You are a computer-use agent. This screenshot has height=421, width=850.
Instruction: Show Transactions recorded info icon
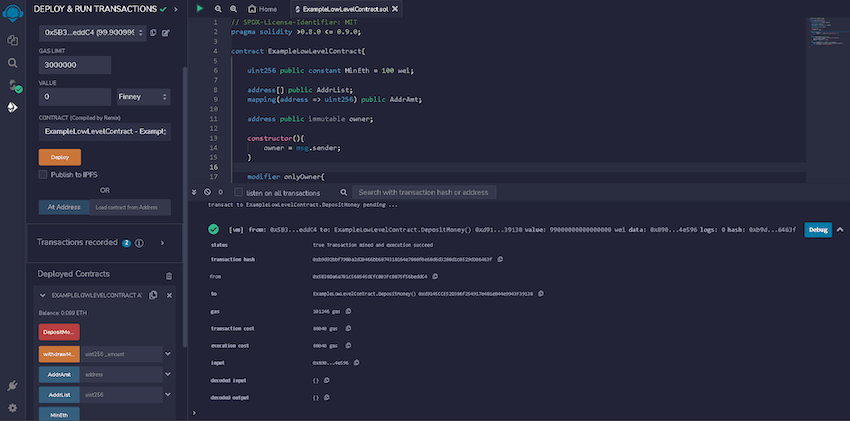(x=139, y=243)
